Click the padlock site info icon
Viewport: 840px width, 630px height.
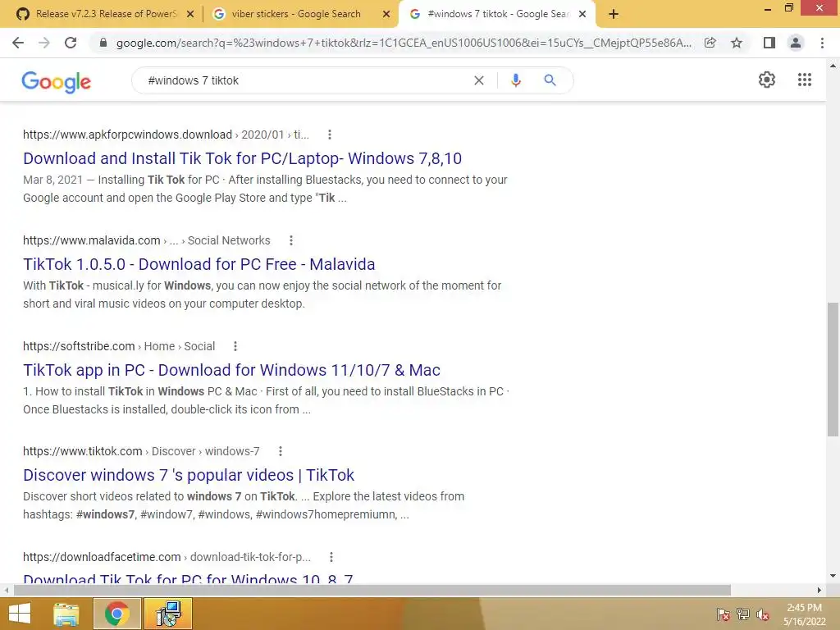[x=103, y=43]
